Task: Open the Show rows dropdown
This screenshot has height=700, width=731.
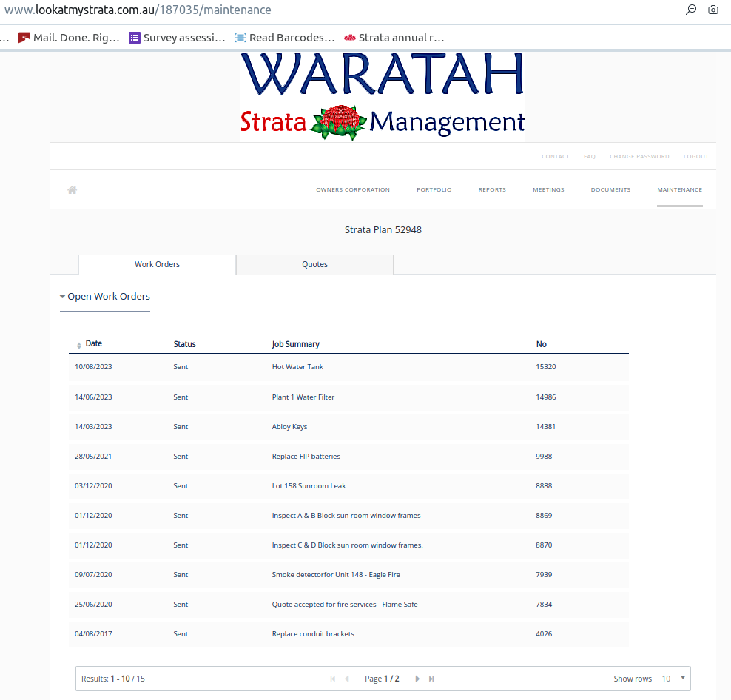Action: (x=673, y=679)
